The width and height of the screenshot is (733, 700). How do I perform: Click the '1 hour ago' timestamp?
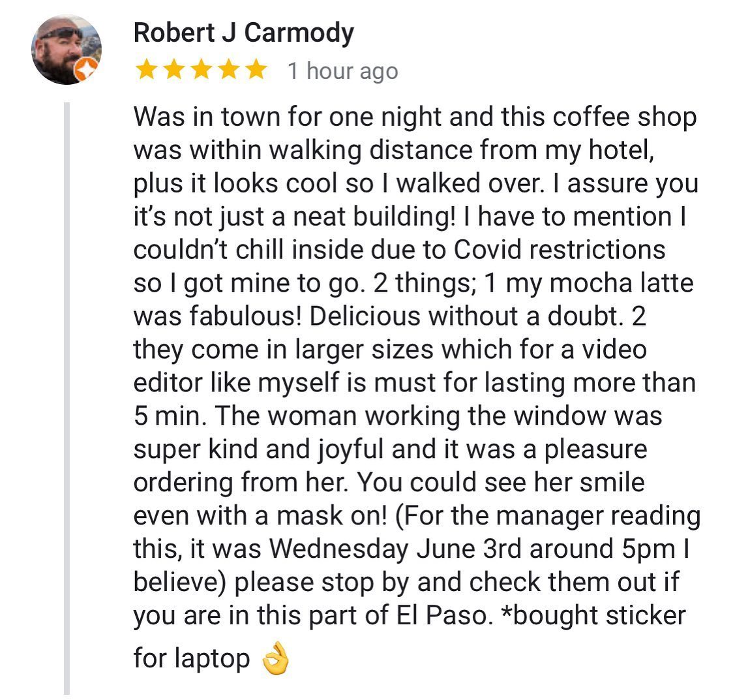click(342, 71)
